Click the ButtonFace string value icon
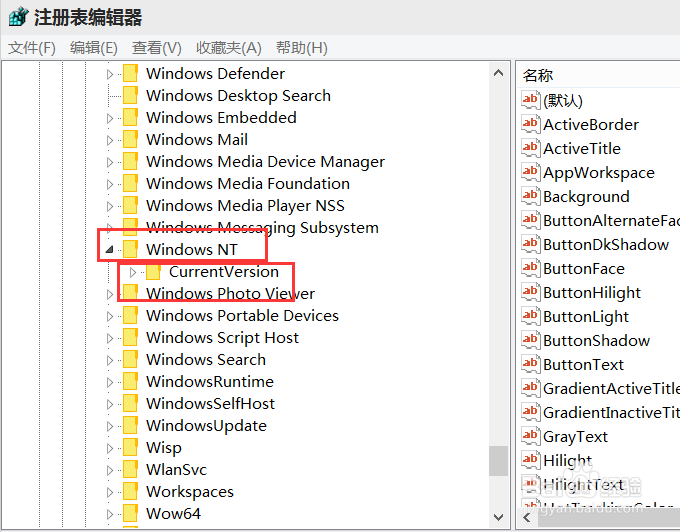This screenshot has width=680, height=532. (531, 268)
